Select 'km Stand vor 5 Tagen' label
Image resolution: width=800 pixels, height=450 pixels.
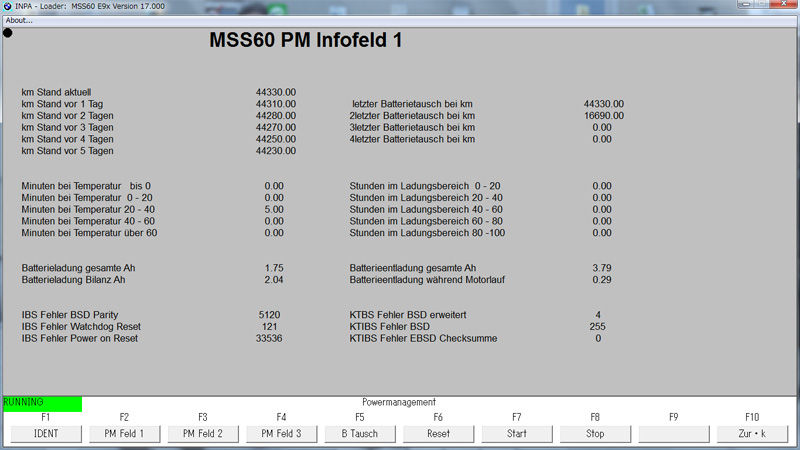coord(67,151)
